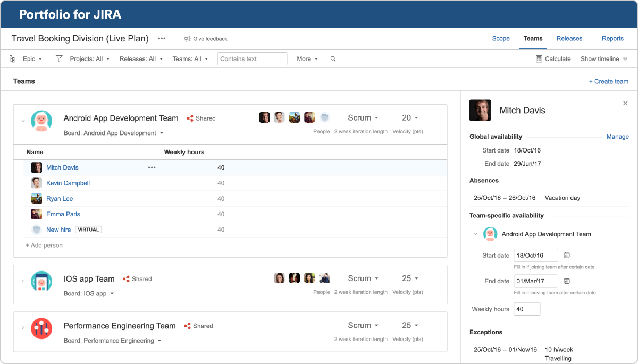Change Android team velocity dropdown showing 20
The image size is (638, 364).
click(x=410, y=118)
